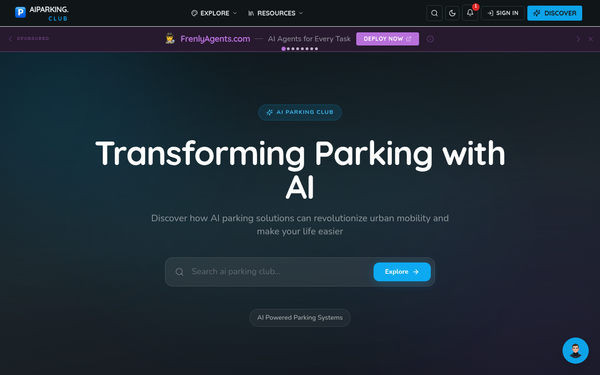Open the EXPLORE menu

point(214,13)
